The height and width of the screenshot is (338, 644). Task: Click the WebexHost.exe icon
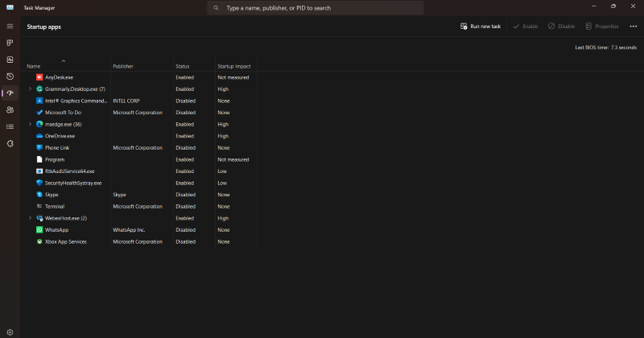39,218
